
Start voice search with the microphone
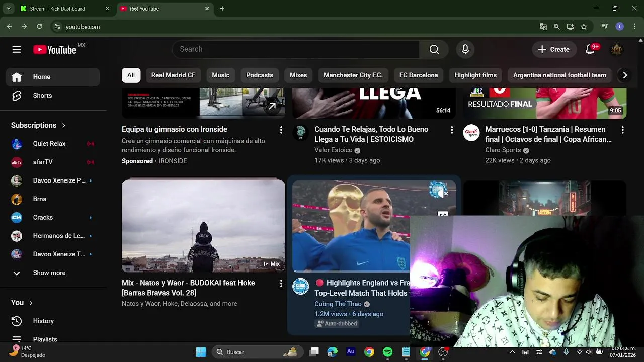[465, 49]
